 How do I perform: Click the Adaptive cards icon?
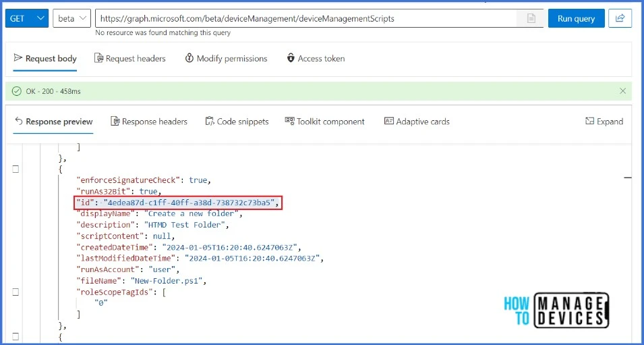(389, 121)
